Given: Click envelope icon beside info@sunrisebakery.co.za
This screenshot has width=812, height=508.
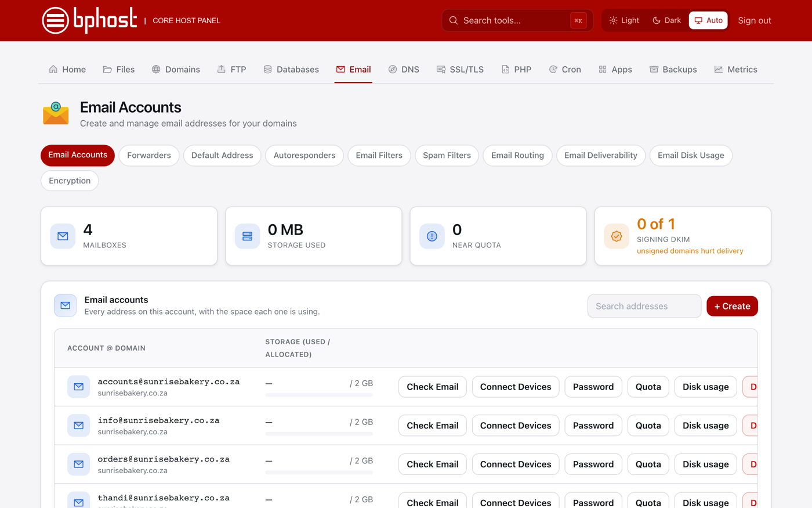Looking at the screenshot, I should [78, 426].
